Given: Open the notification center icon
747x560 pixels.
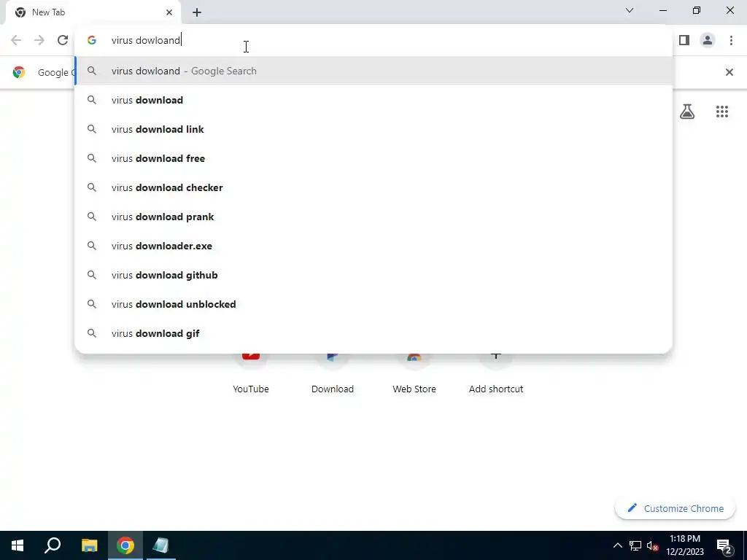Looking at the screenshot, I should click(x=724, y=545).
